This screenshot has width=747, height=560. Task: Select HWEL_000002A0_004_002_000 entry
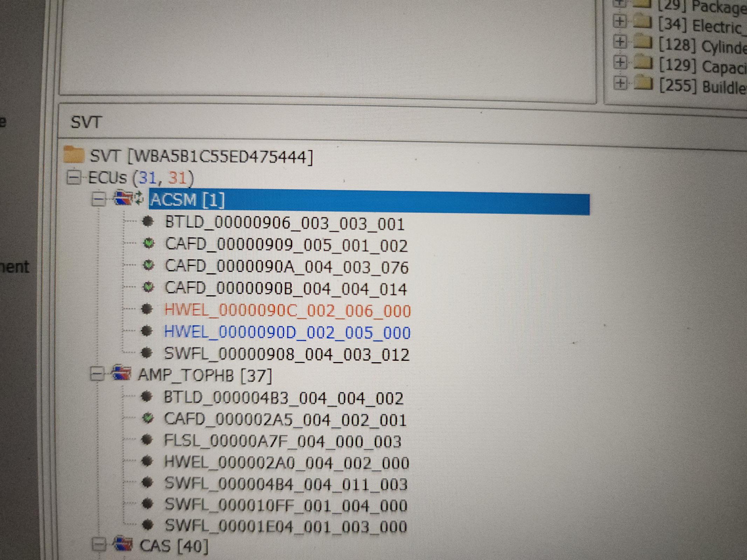coord(286,463)
